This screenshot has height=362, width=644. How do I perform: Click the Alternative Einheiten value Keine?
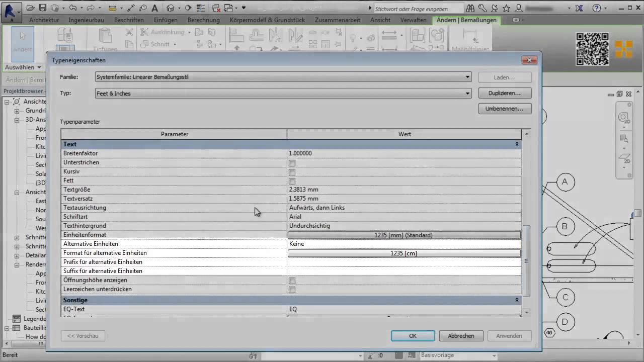(x=404, y=244)
